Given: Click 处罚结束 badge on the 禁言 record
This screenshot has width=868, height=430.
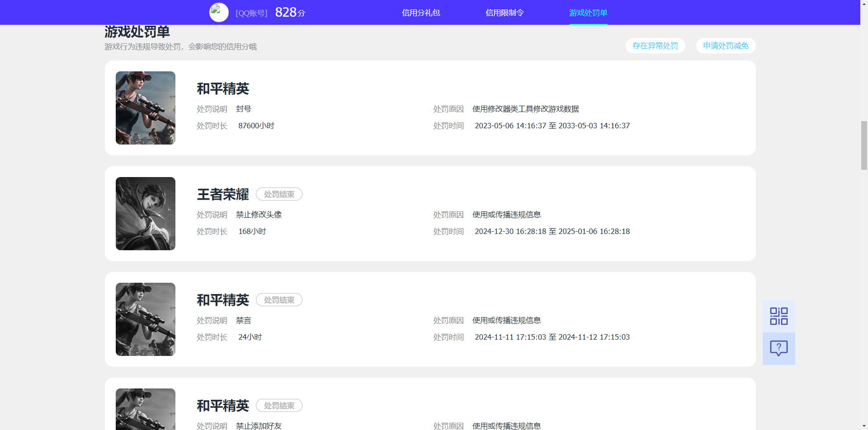Looking at the screenshot, I should click(x=279, y=300).
